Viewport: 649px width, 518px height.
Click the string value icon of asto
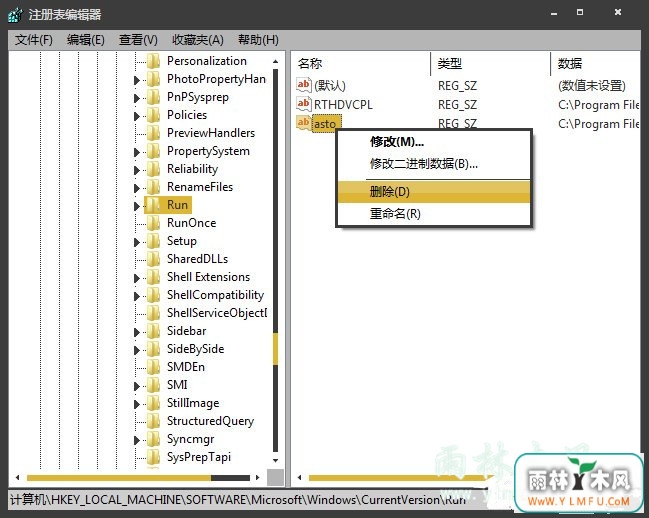[303, 122]
